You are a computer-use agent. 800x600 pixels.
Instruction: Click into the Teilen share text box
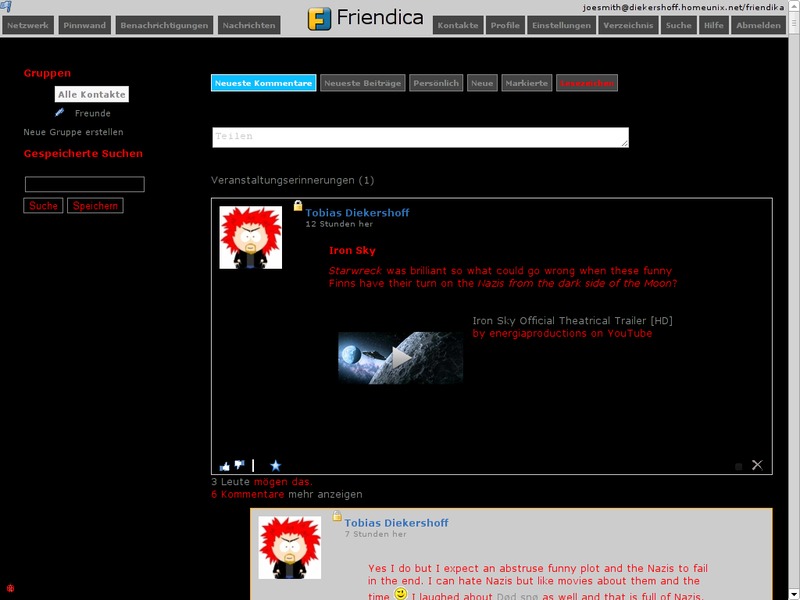click(x=420, y=137)
